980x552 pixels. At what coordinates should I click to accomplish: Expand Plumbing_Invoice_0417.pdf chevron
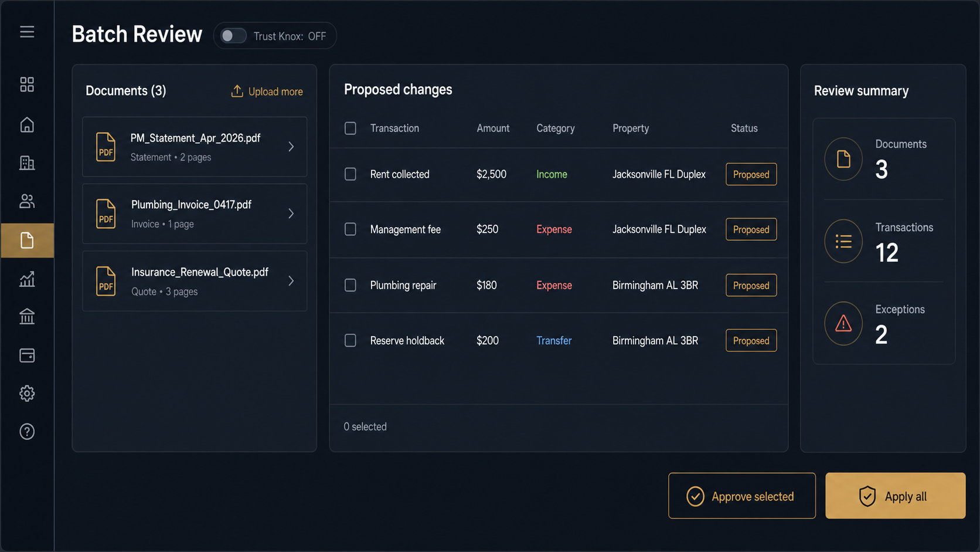(x=291, y=214)
